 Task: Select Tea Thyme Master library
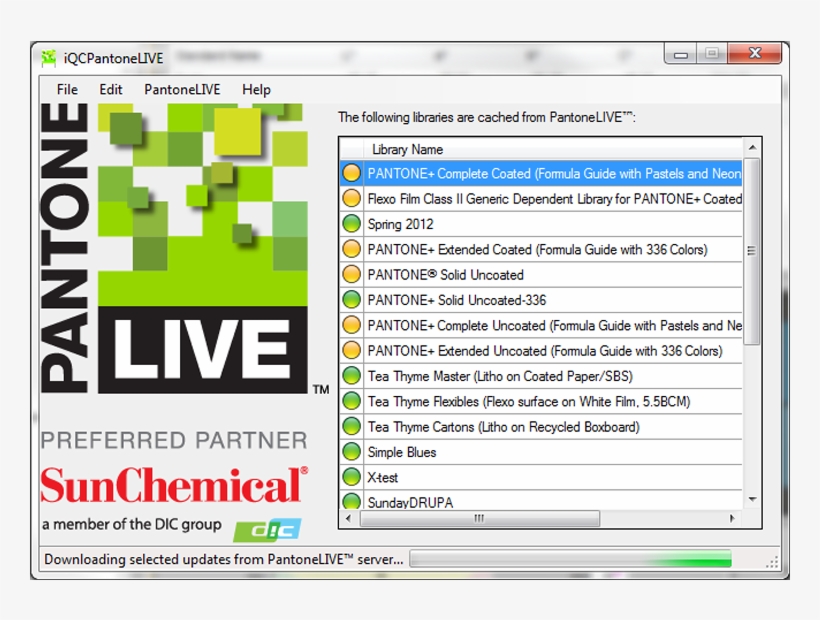click(541, 376)
